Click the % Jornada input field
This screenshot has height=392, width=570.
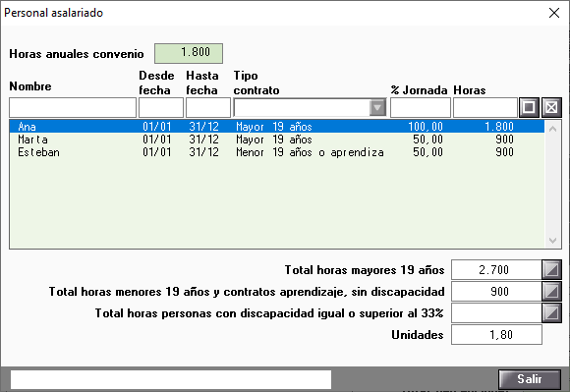pos(421,107)
